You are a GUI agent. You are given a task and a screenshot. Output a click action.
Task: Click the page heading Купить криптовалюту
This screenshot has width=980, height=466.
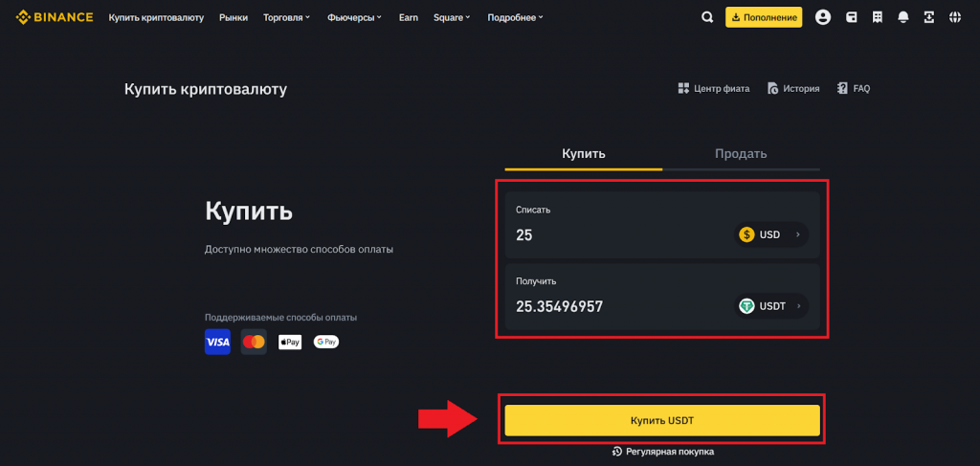[x=206, y=89]
